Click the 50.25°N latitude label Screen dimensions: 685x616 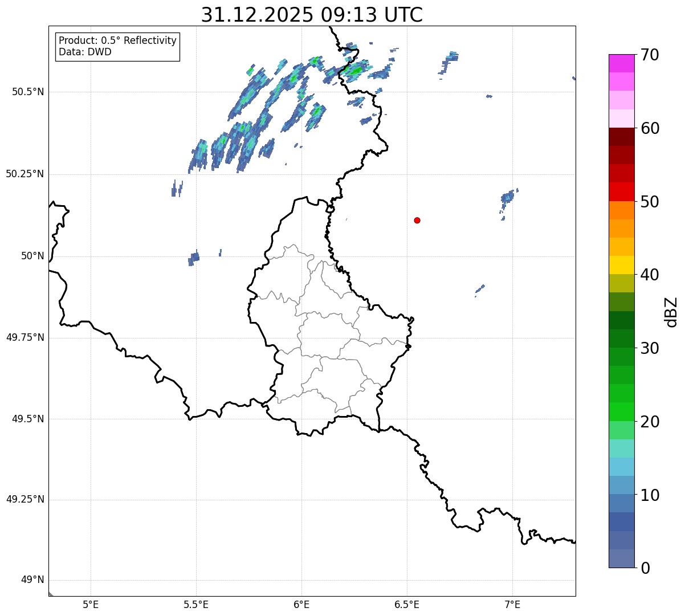click(x=25, y=174)
